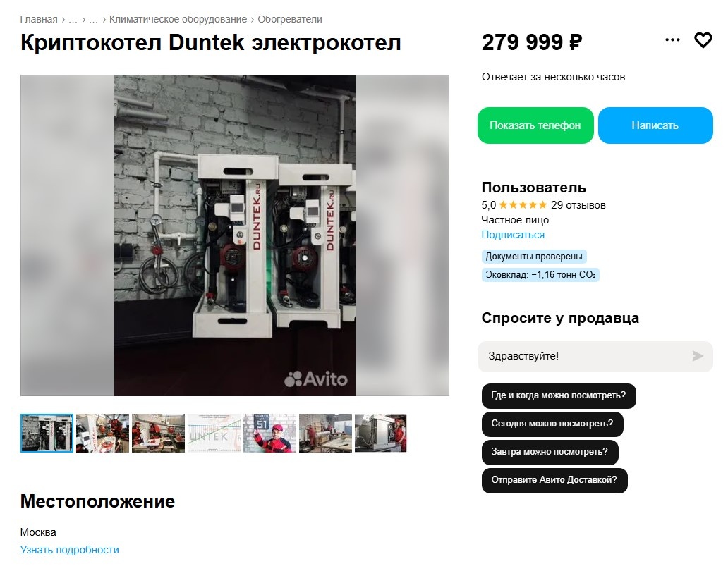Viewport: 728px width, 571px height.
Task: Select quick question Завтра можно посмотреть?
Action: tap(550, 452)
